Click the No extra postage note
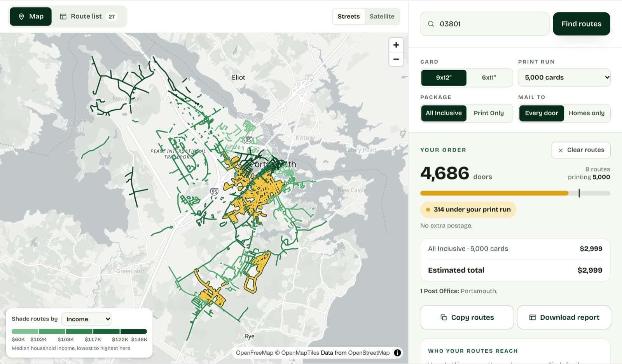This screenshot has width=622, height=364. pyautogui.click(x=446, y=225)
